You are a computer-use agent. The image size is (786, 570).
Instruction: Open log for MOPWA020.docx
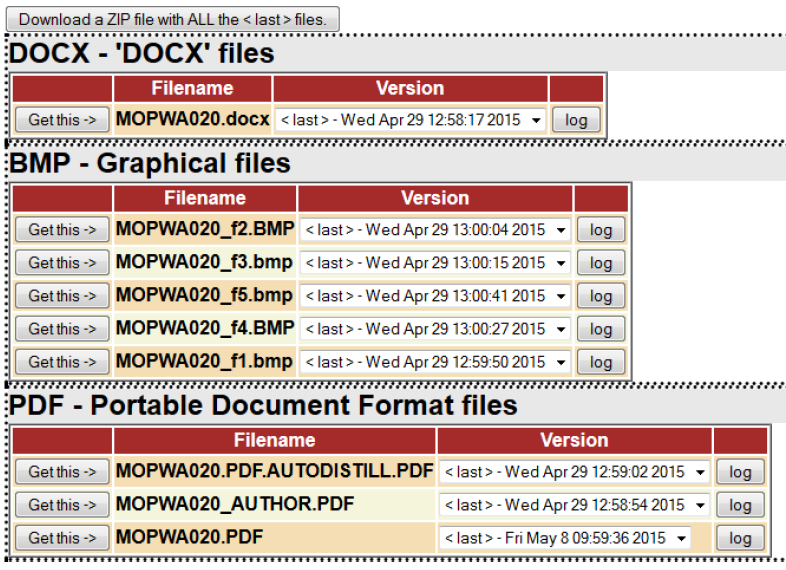tap(576, 120)
